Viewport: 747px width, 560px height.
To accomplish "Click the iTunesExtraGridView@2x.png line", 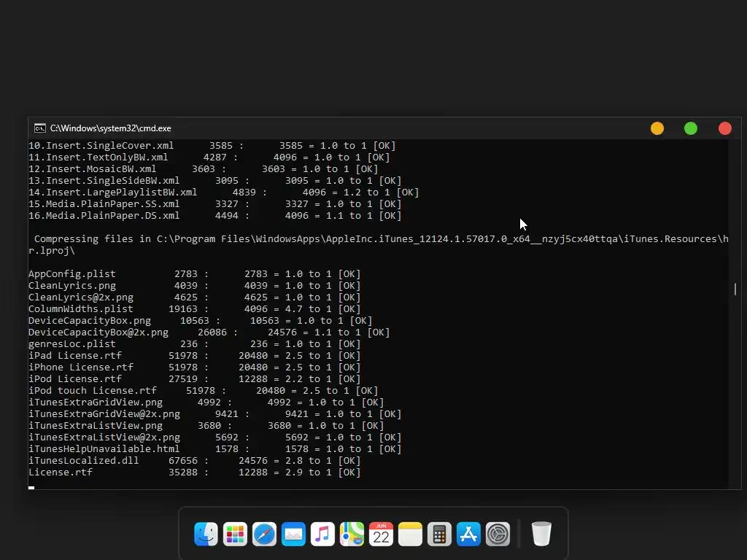I will tap(215, 414).
